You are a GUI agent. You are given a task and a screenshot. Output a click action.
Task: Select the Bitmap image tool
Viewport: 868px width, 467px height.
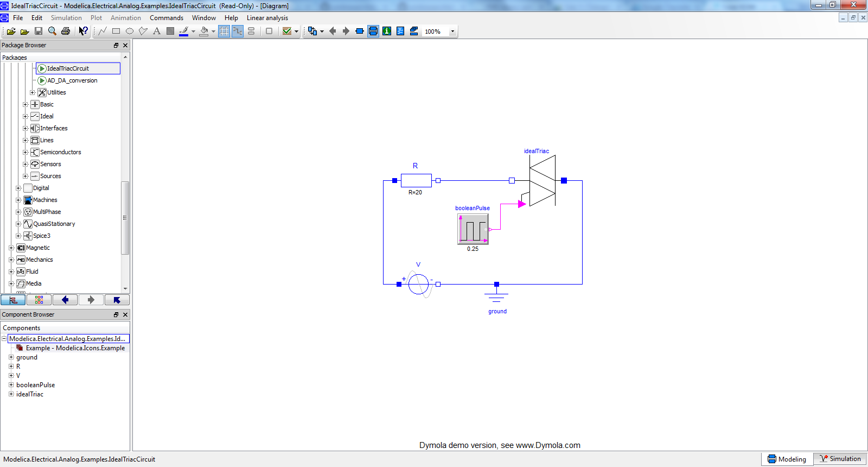tap(170, 31)
